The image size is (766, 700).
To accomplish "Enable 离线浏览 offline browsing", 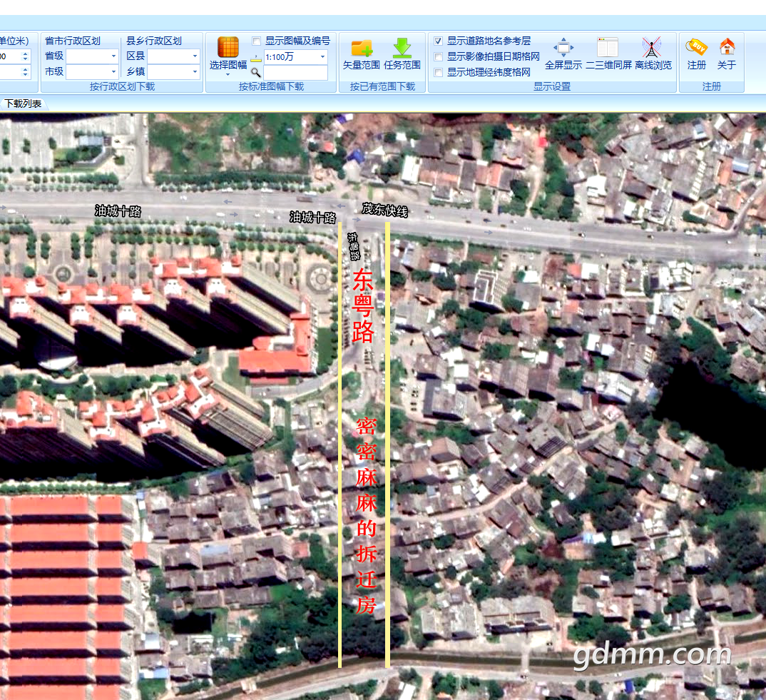I will [x=652, y=49].
